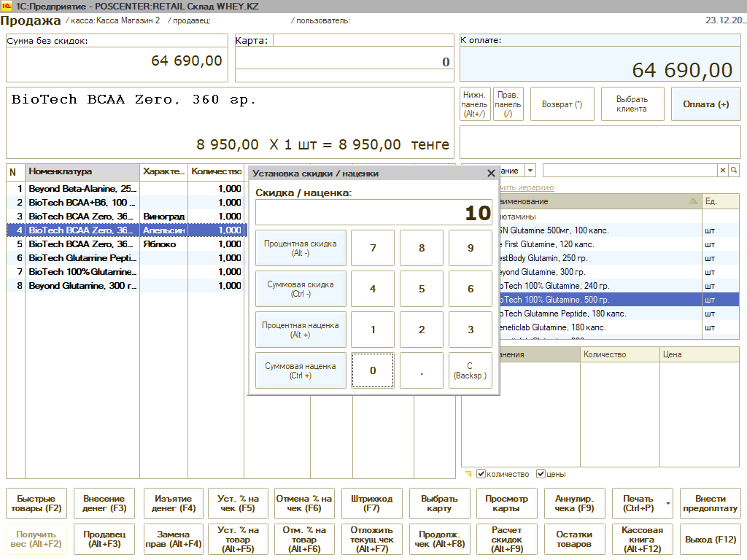
Task: Click the Выход (F12) button
Action: click(711, 540)
